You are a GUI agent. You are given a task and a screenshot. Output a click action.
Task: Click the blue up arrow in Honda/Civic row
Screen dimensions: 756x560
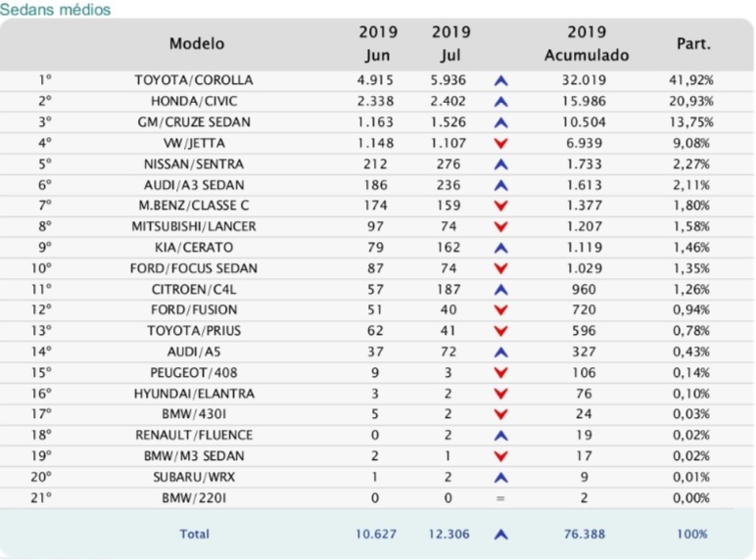coord(501,102)
